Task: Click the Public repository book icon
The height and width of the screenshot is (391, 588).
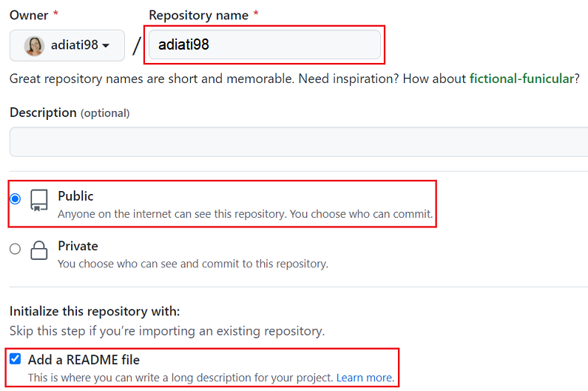Action: (39, 200)
